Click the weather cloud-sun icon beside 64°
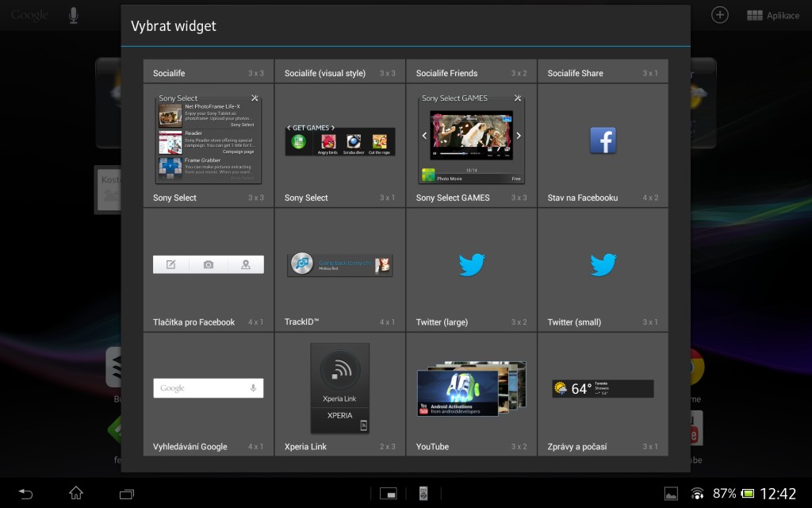This screenshot has width=812, height=508. tap(561, 388)
